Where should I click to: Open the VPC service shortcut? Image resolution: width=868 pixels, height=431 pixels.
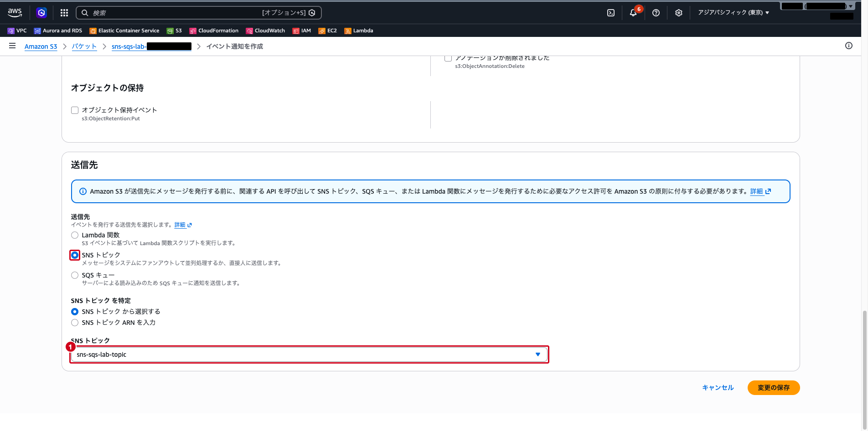click(x=17, y=31)
